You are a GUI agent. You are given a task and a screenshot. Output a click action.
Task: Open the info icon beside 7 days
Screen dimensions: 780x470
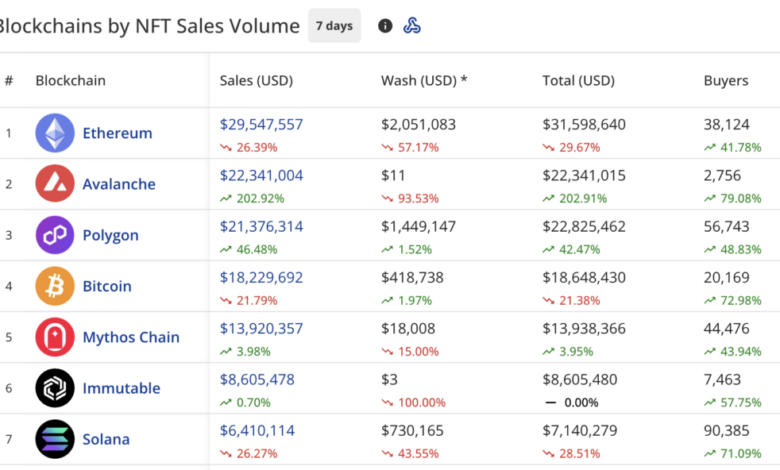pos(385,26)
